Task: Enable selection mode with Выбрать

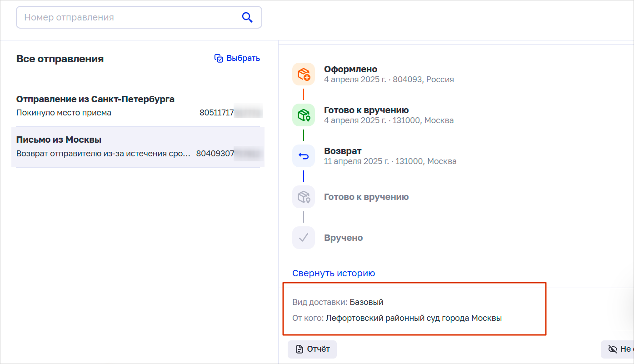Action: click(237, 58)
